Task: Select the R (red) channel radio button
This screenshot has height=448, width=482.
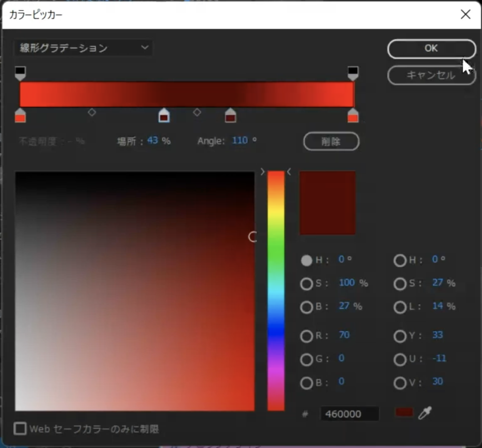Action: tap(306, 336)
